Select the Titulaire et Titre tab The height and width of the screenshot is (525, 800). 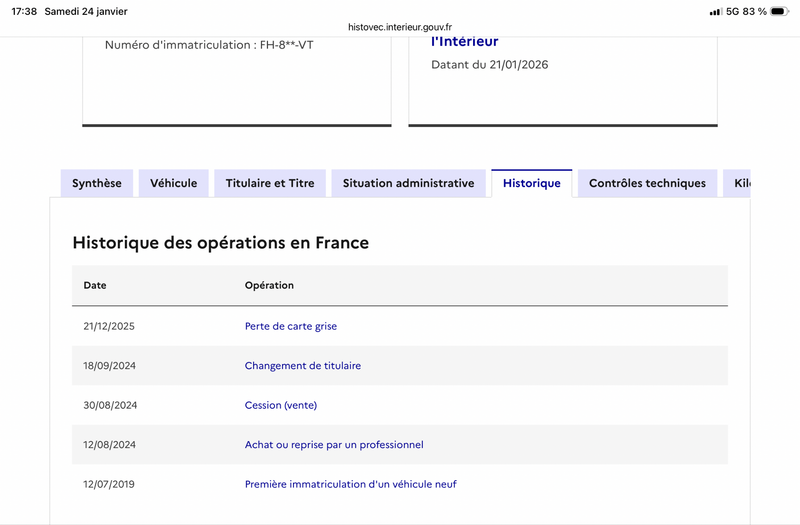(x=270, y=183)
